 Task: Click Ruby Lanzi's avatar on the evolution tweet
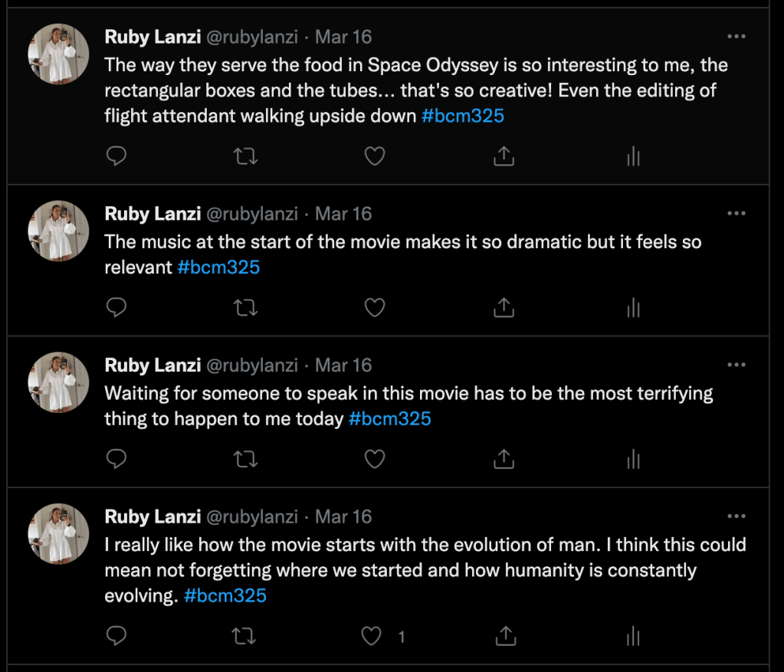tap(58, 535)
